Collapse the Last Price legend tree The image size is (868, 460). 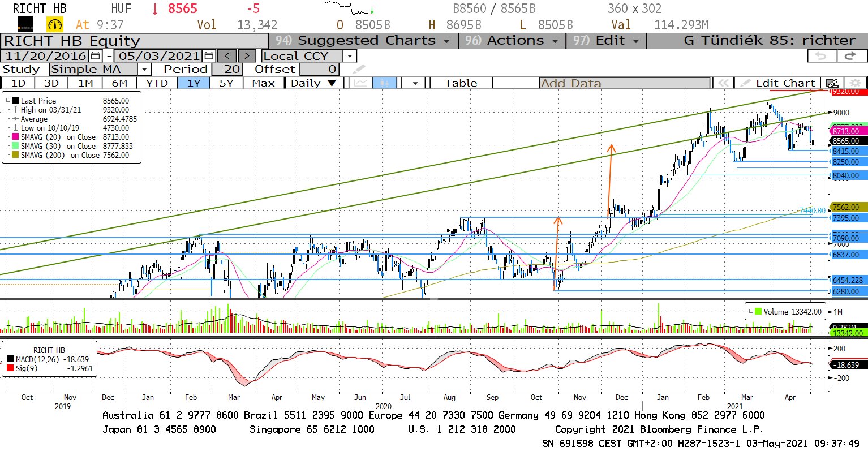pyautogui.click(x=8, y=101)
